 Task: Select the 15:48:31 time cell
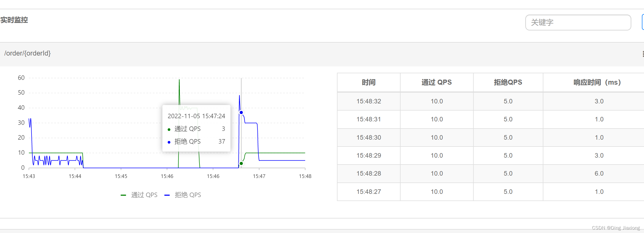368,119
